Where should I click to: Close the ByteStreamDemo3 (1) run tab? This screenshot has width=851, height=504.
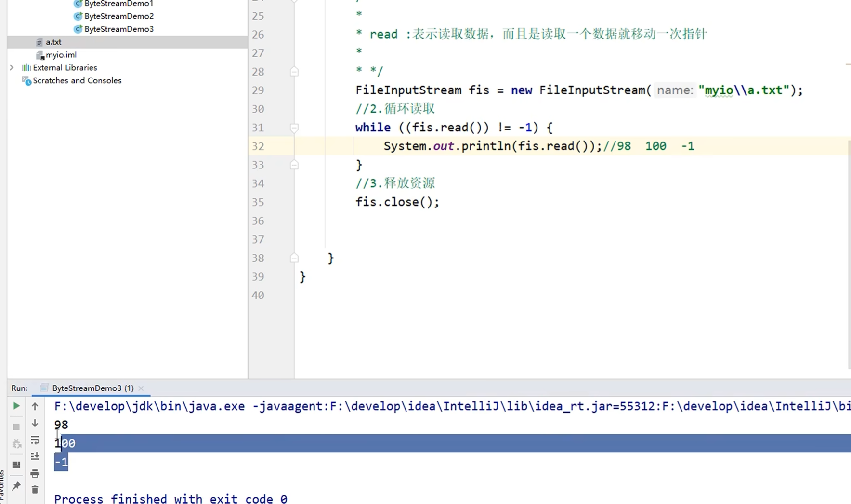141,388
